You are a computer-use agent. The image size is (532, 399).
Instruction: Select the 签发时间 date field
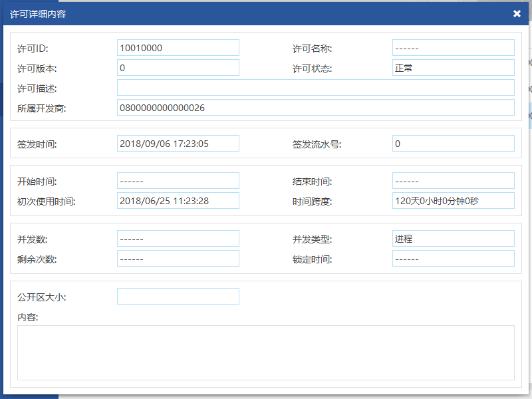pyautogui.click(x=178, y=144)
